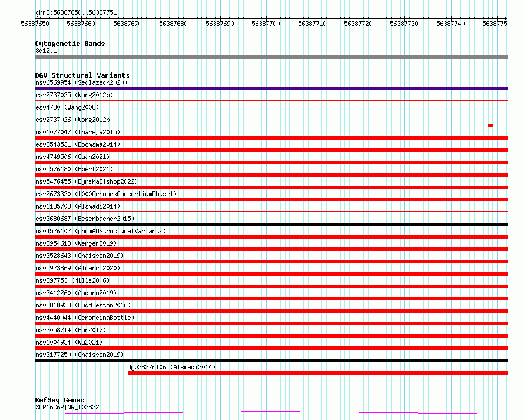Select variant nsv4749506 (Quan2021) label
Image resolution: width=524 pixels, height=420 pixels.
tap(72, 157)
